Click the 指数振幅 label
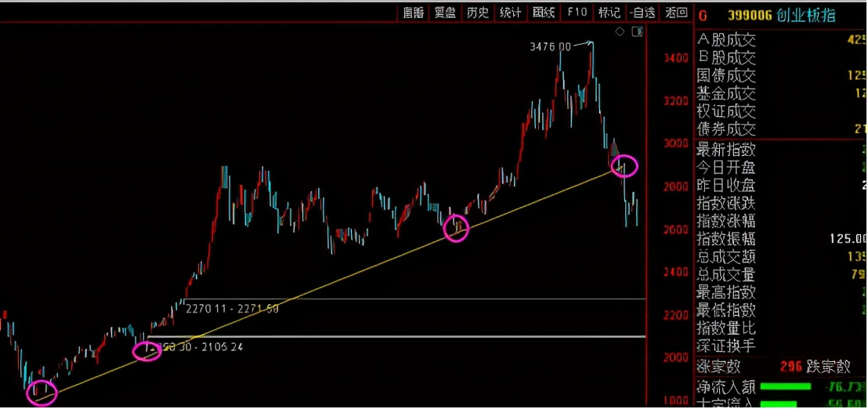This screenshot has height=409, width=868. tap(725, 239)
